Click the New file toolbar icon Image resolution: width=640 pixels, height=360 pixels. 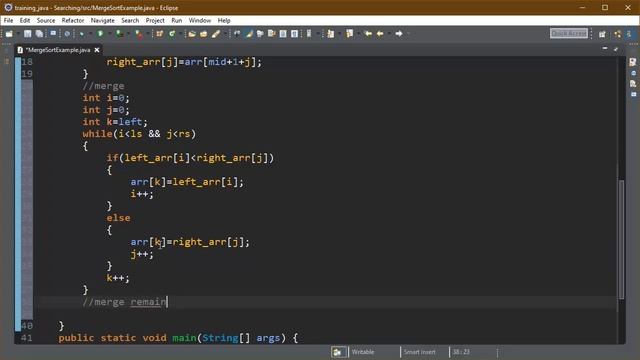pos(9,34)
